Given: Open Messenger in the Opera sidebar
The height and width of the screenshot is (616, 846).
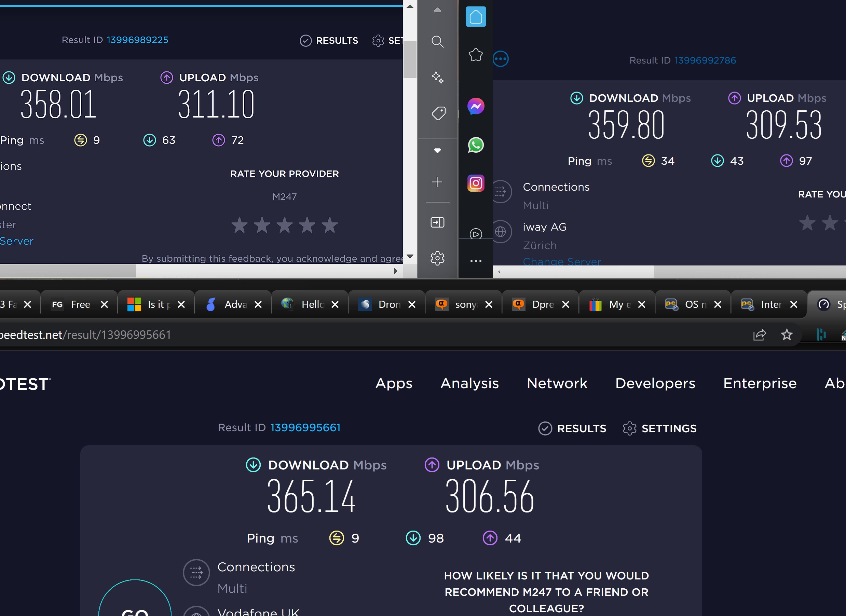Looking at the screenshot, I should pos(476,106).
